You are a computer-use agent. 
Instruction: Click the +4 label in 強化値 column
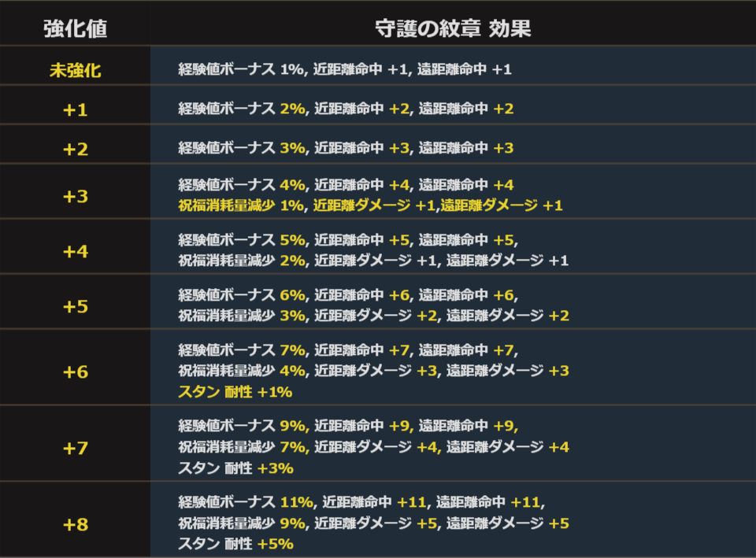75,251
